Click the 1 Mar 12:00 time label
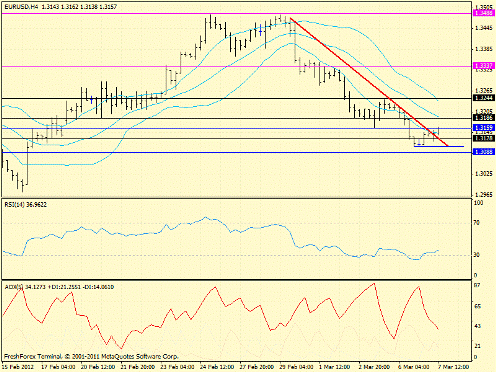The width and height of the screenshot is (496, 372). click(335, 367)
